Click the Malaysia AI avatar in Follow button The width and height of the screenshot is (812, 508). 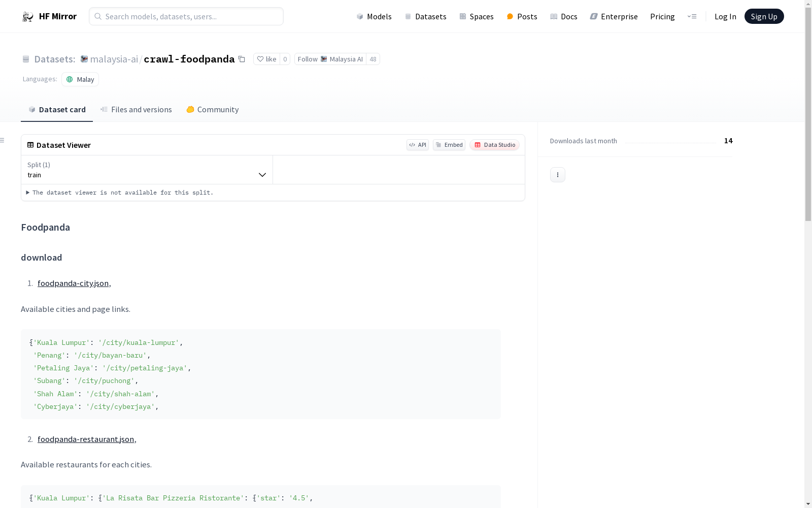point(324,59)
